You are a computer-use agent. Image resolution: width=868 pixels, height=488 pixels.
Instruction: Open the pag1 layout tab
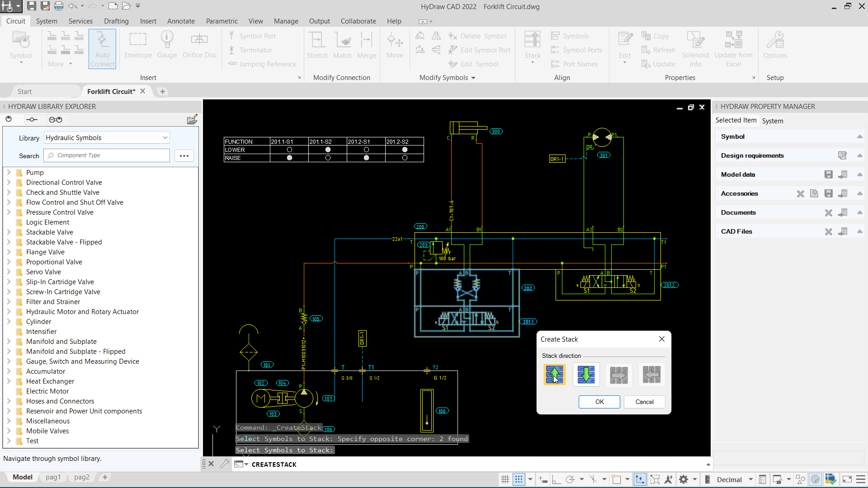click(53, 477)
